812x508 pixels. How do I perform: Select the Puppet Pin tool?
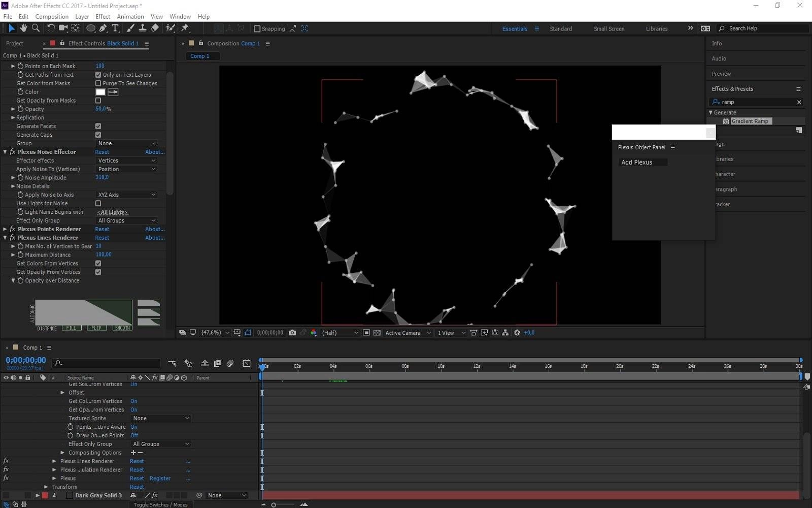click(x=185, y=28)
